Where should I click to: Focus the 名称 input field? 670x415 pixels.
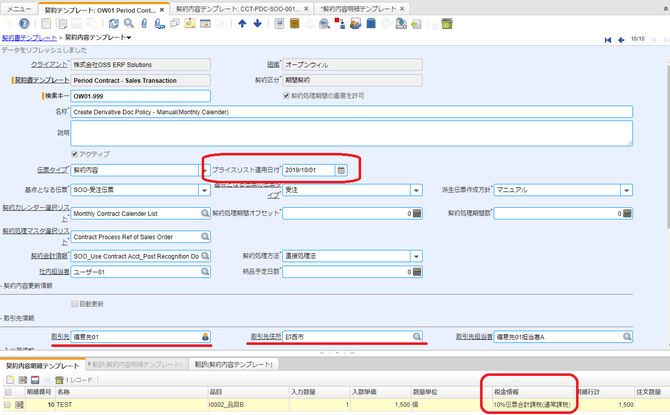[x=351, y=112]
